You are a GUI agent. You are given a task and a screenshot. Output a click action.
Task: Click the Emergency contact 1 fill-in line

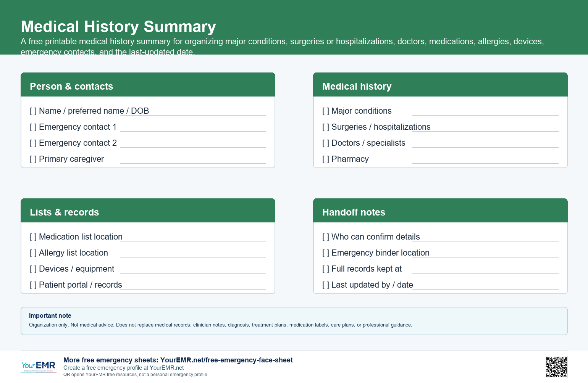coord(193,131)
